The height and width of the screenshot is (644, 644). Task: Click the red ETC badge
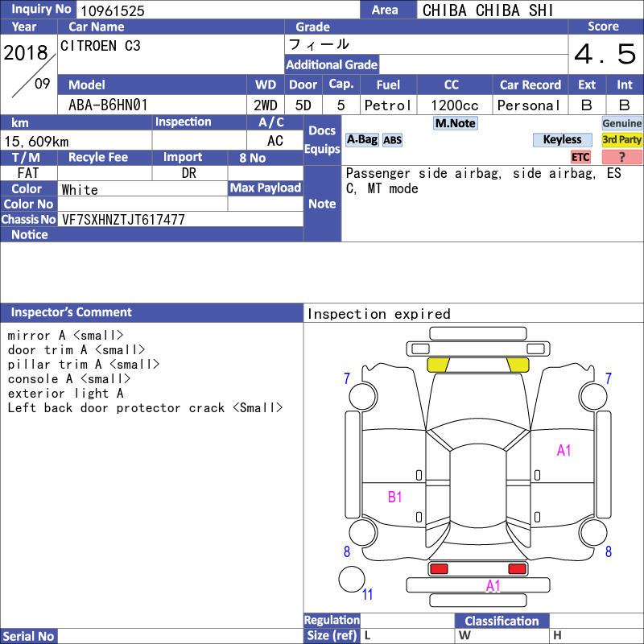[580, 157]
